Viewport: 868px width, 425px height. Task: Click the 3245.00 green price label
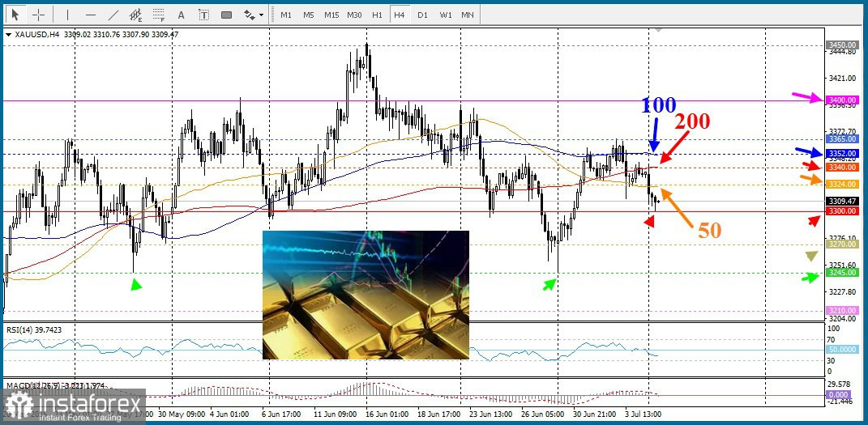pos(842,273)
